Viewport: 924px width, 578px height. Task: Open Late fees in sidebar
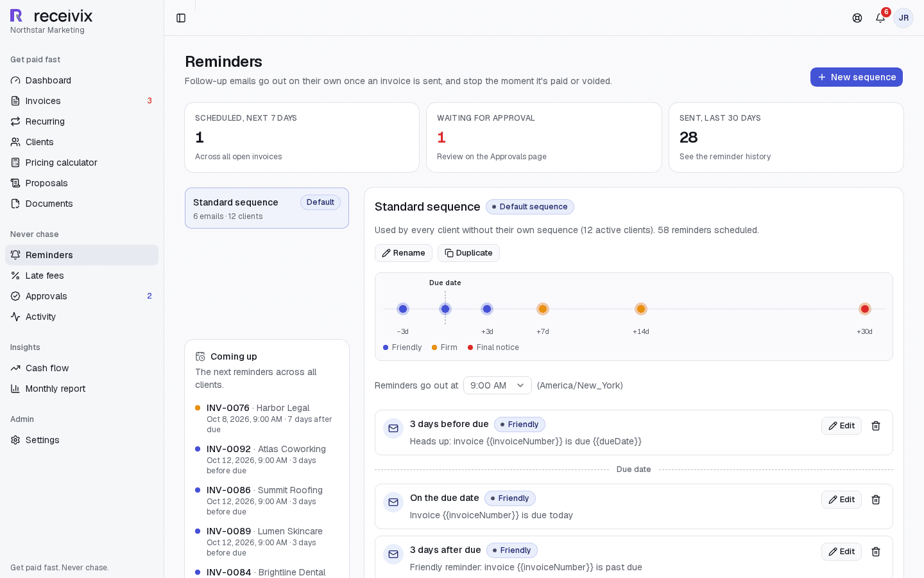(81, 276)
